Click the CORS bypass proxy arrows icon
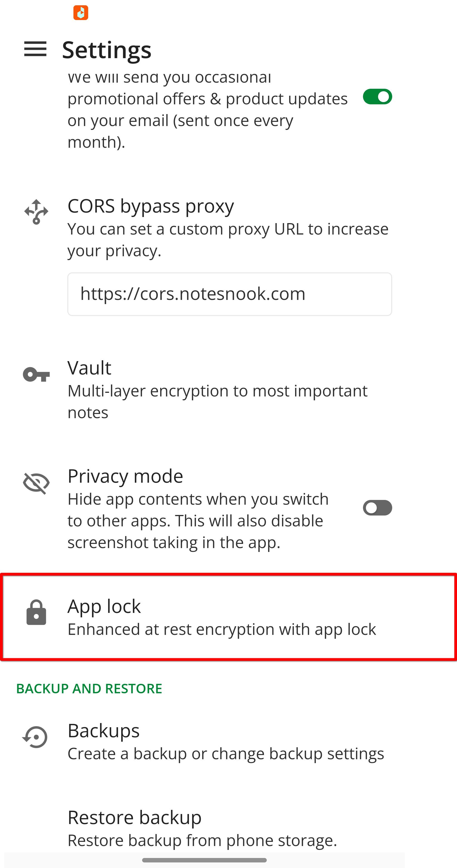The image size is (457, 868). click(36, 212)
